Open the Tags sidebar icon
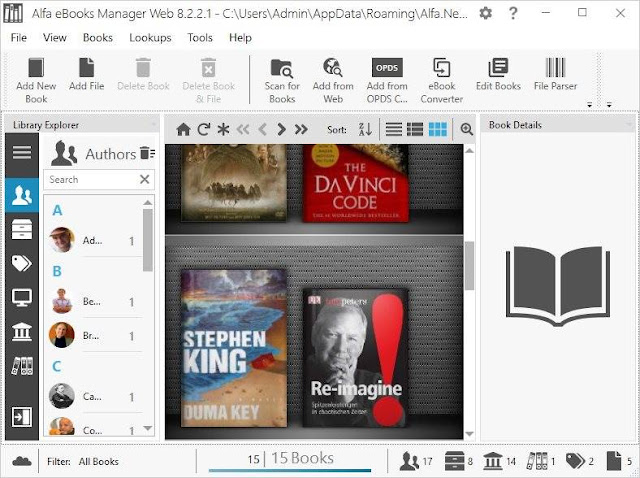The width and height of the screenshot is (640, 478). [22, 264]
